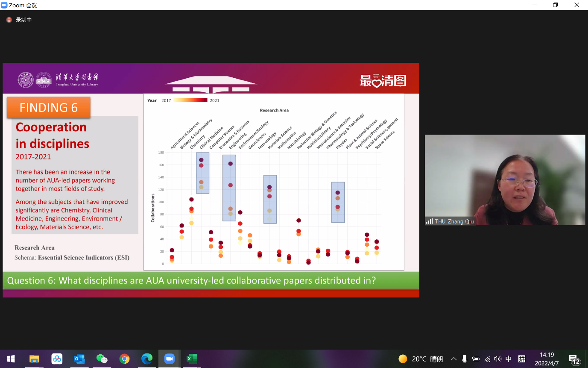Click the 20°C weather widget
588x368 pixels.
[x=421, y=359]
